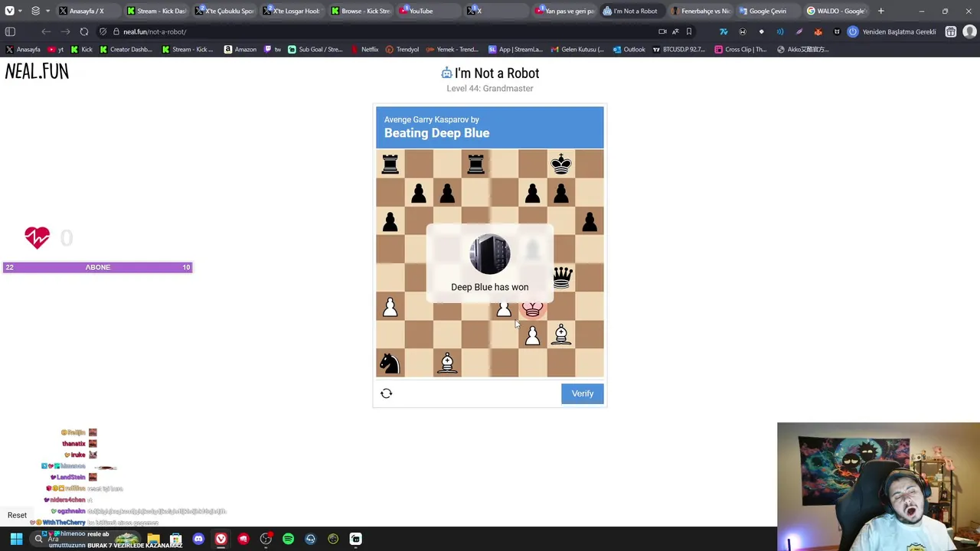Open the BTCUSD.P bookmark
Screen dimensions: 980x551
[x=678, y=49]
